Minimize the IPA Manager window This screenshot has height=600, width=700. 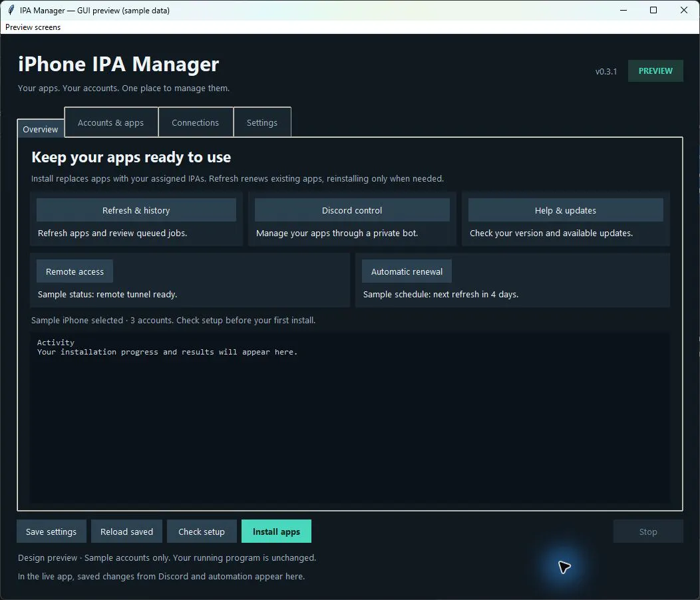(x=623, y=10)
